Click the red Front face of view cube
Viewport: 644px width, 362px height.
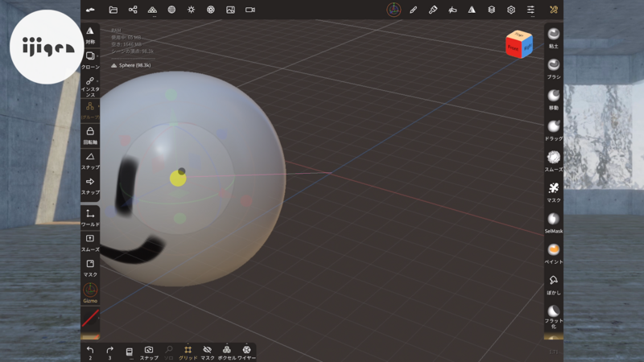point(513,47)
